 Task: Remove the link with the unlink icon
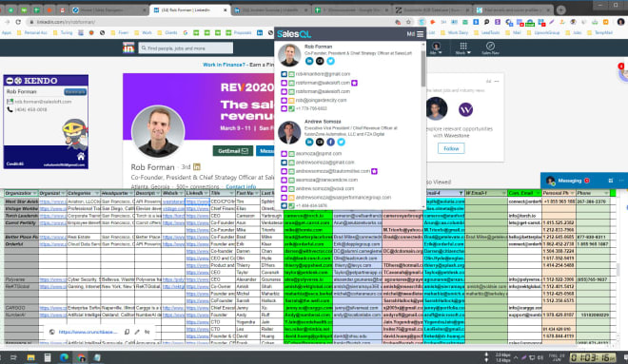(147, 332)
